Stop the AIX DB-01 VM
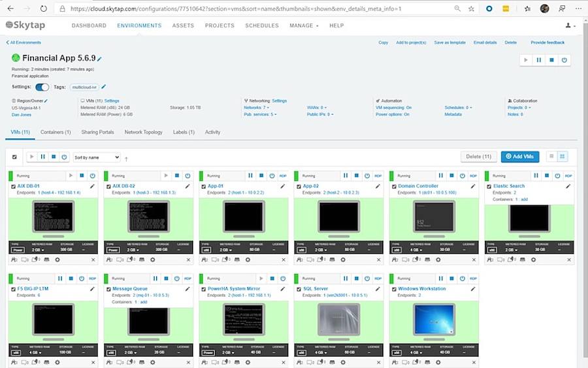 pyautogui.click(x=82, y=176)
